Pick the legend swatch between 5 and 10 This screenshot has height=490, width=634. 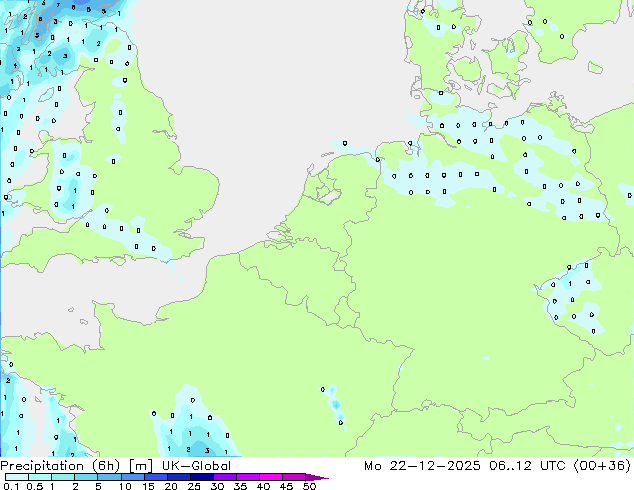pos(109,477)
